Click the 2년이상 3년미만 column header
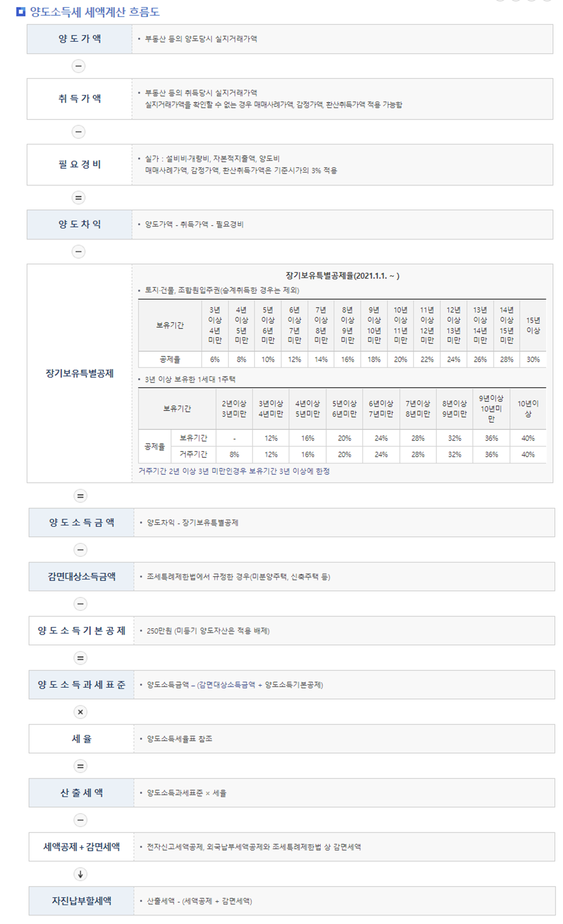 coord(234,409)
